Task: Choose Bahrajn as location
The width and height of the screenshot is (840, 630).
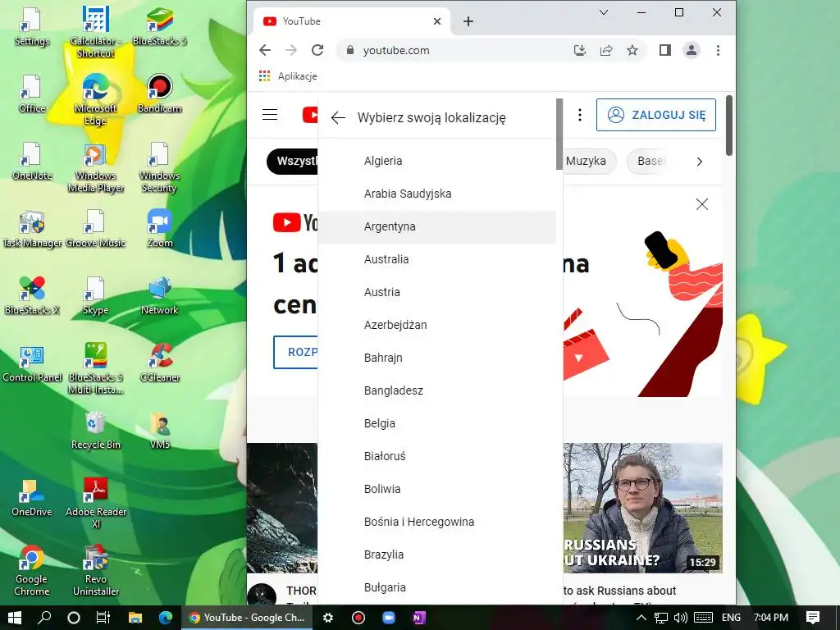Action: pos(437,358)
